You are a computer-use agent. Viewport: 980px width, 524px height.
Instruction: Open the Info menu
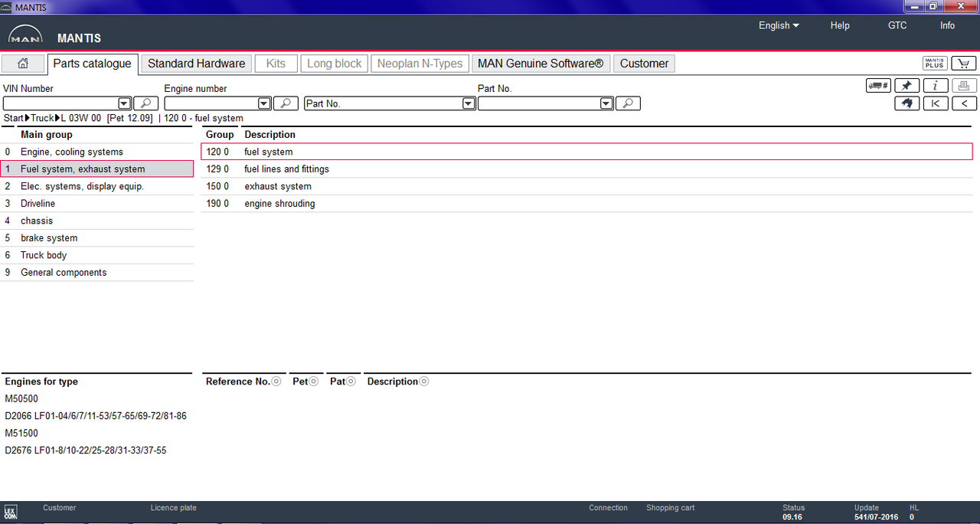[947, 25]
